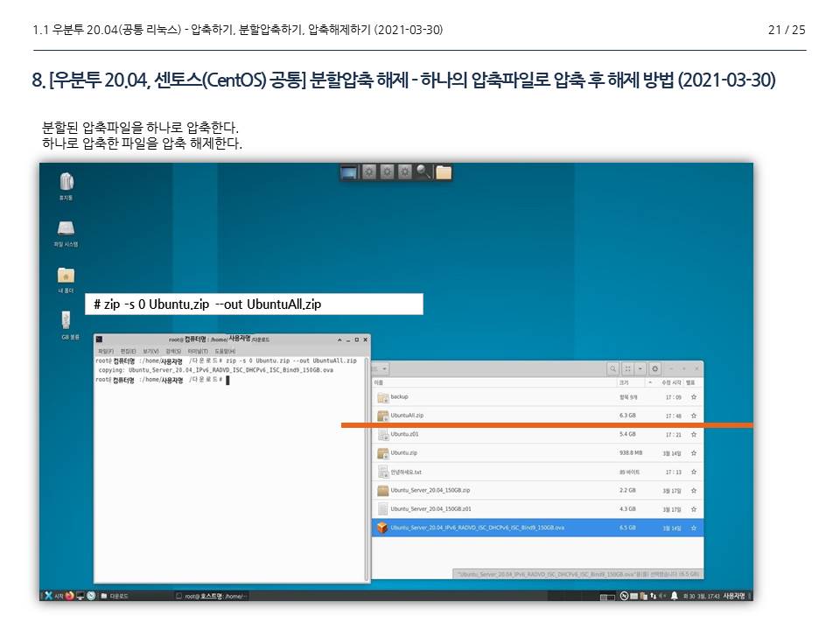Image resolution: width=840 pixels, height=630 pixels.
Task: Star the UbuntuAll.zip file
Action: point(694,416)
